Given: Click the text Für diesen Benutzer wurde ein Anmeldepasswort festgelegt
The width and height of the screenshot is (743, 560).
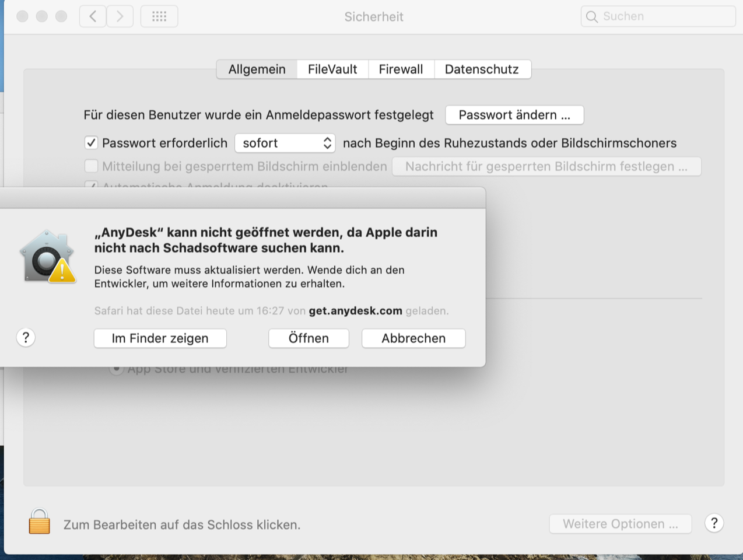Looking at the screenshot, I should (258, 115).
